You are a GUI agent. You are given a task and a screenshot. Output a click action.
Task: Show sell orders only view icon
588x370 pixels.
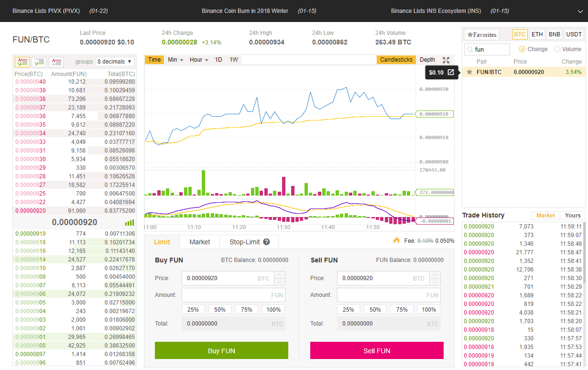[56, 62]
